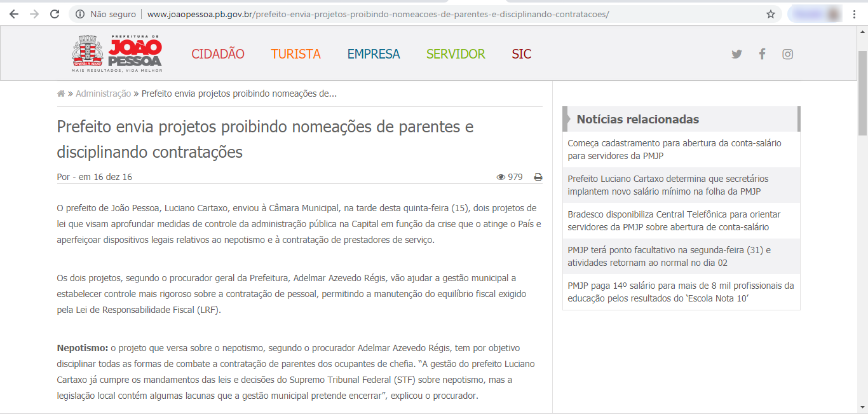
Task: Select the SERVIDOR menu item
Action: click(x=456, y=54)
